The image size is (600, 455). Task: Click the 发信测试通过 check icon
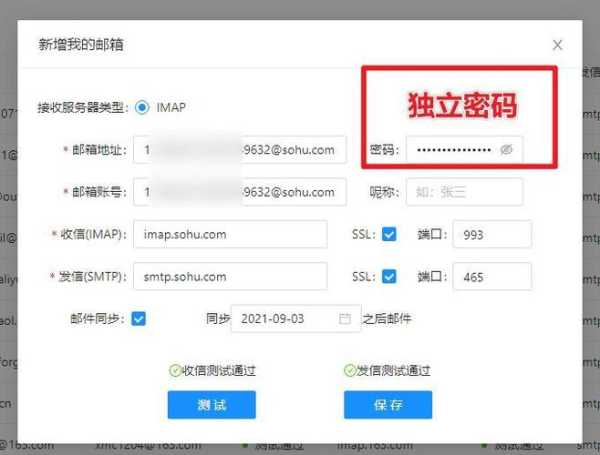click(349, 371)
